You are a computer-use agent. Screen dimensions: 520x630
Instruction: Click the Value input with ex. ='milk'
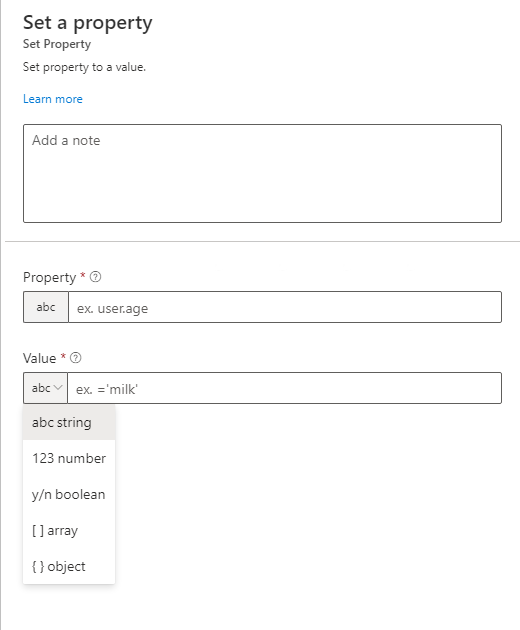285,388
